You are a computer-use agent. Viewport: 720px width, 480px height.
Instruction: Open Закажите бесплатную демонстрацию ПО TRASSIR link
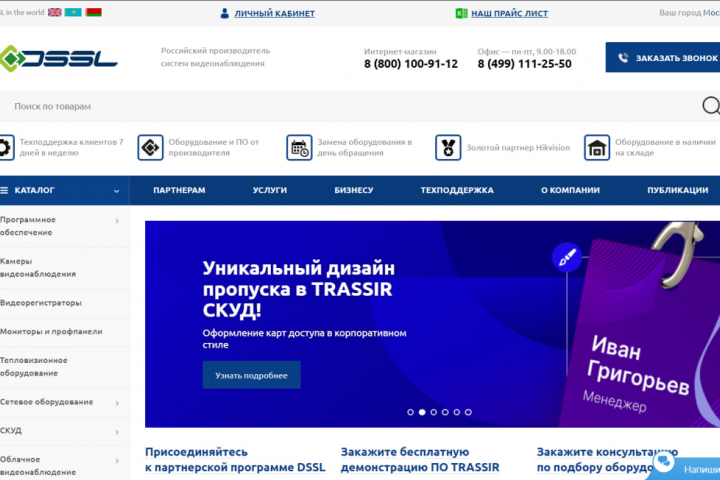pos(420,459)
